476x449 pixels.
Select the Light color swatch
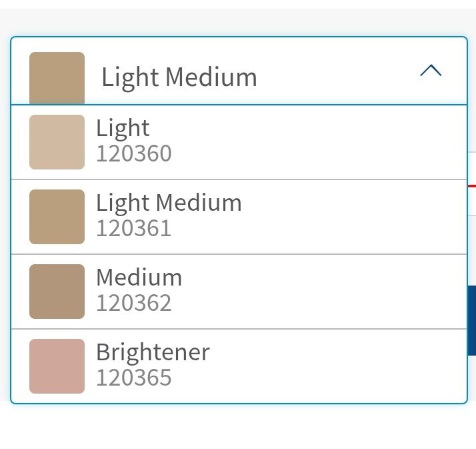pos(57,142)
